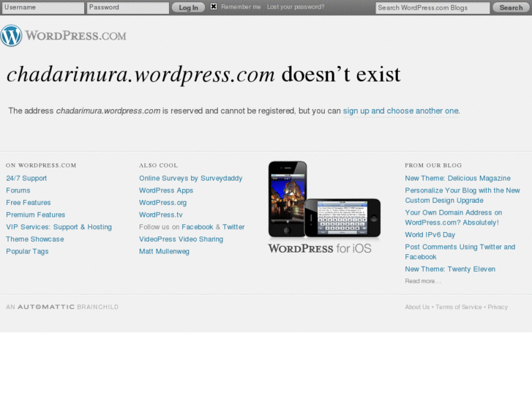This screenshot has height=399, width=532.
Task: Click the Read more link
Action: click(423, 281)
